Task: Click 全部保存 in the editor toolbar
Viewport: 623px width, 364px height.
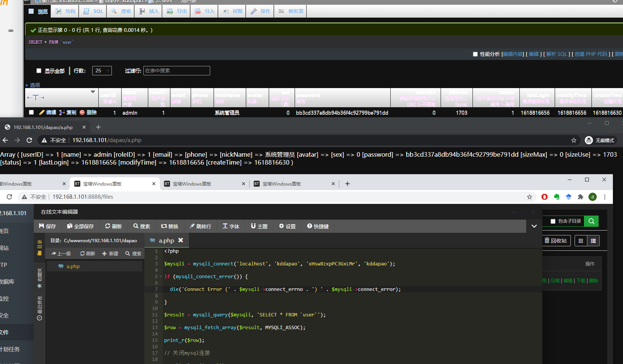Action: pos(80,226)
